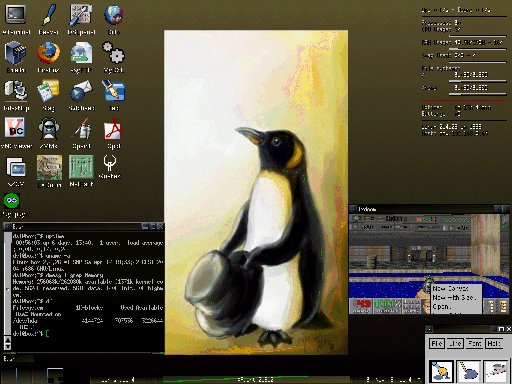
Task: Open the MySQL gears icon
Action: (113, 53)
